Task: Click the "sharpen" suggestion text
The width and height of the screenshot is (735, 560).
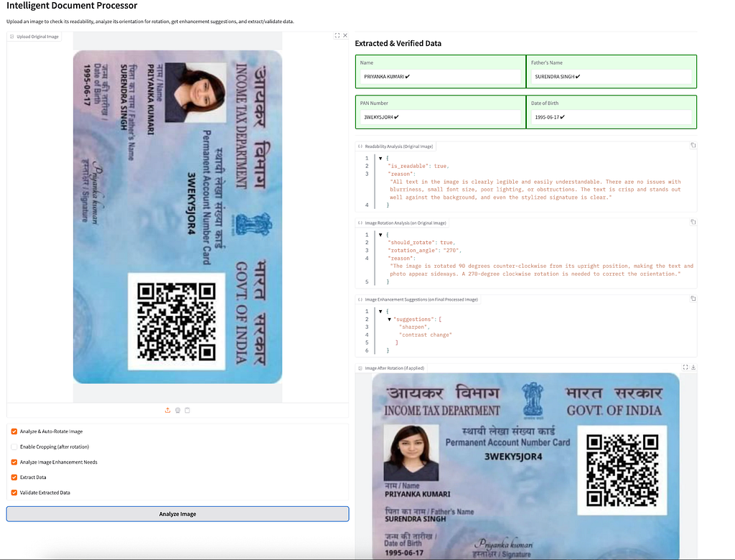Action: 414,327
